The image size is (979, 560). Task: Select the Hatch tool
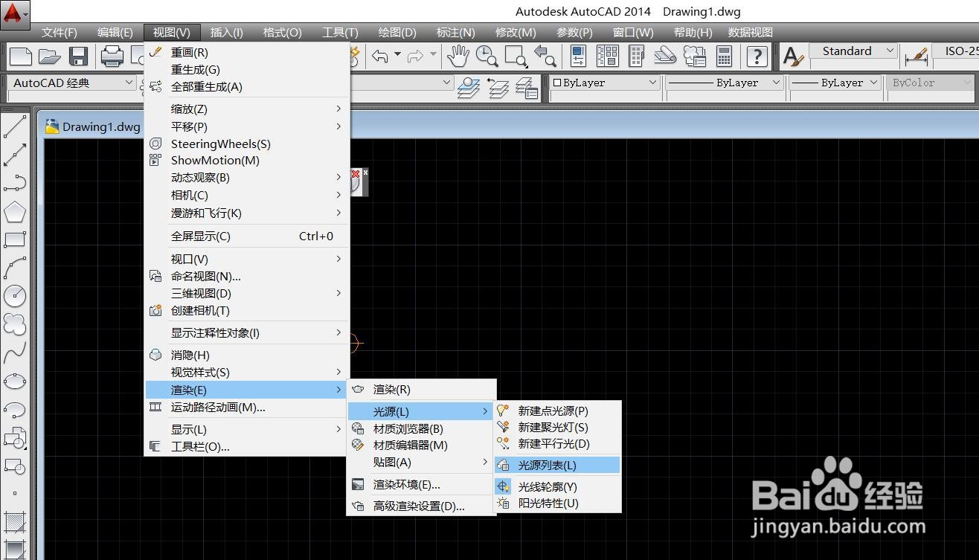point(15,522)
